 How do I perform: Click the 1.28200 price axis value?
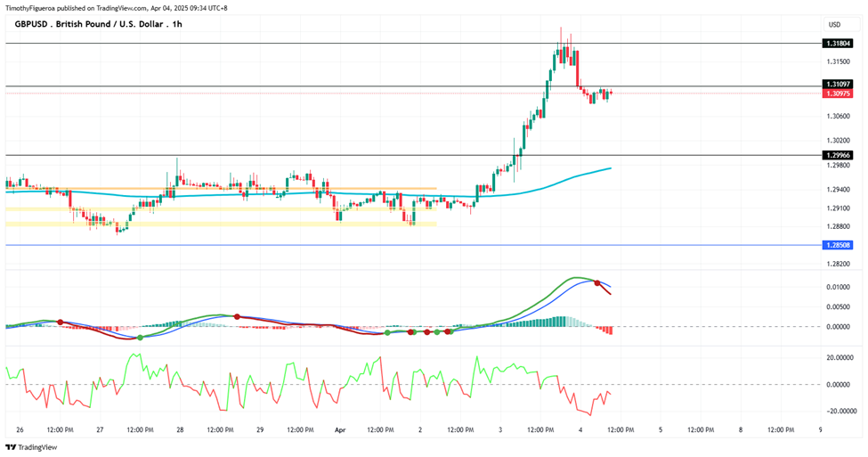(x=838, y=264)
